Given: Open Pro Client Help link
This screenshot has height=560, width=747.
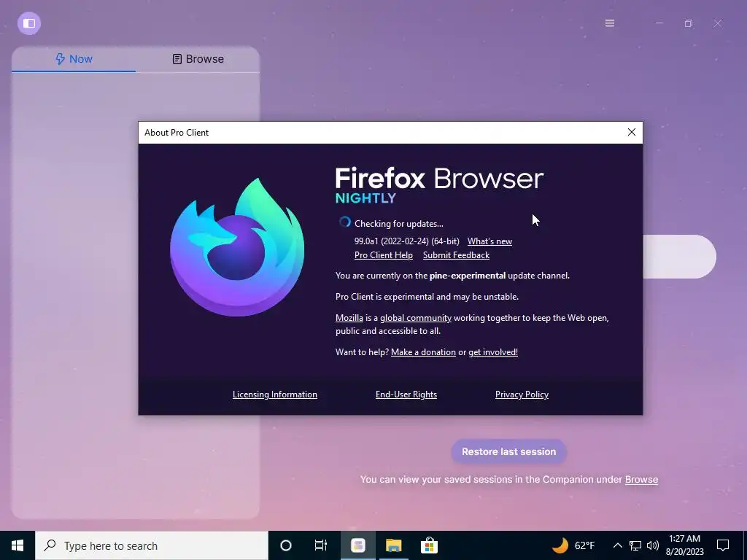Looking at the screenshot, I should pos(384,255).
